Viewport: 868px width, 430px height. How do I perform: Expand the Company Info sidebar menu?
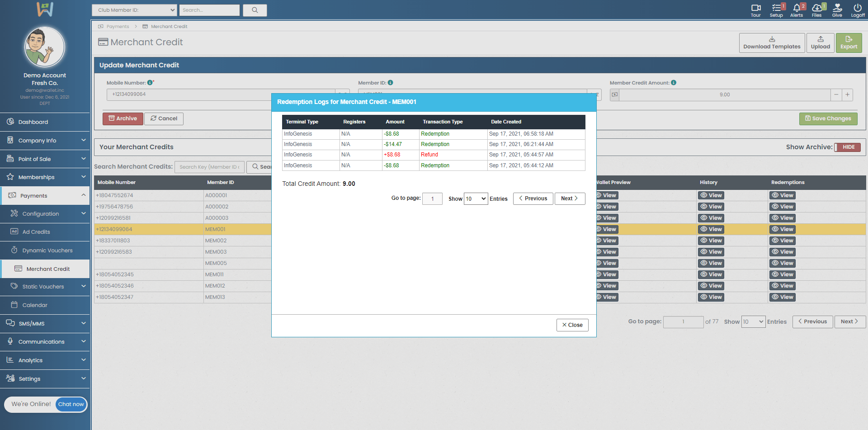[x=45, y=141]
